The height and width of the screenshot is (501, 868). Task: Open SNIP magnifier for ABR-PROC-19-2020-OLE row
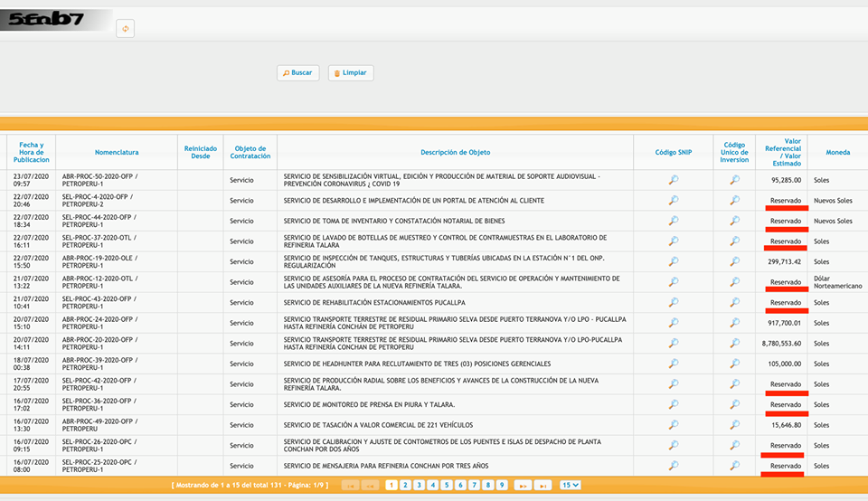673,261
